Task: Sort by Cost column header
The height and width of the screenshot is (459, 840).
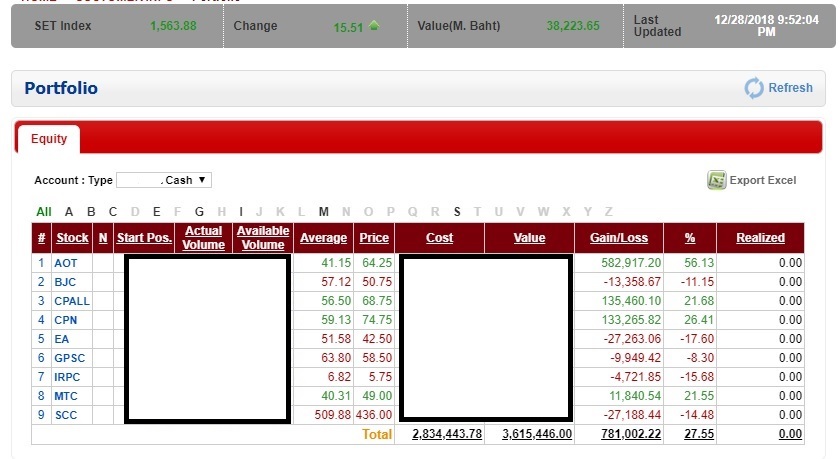Action: pos(439,238)
